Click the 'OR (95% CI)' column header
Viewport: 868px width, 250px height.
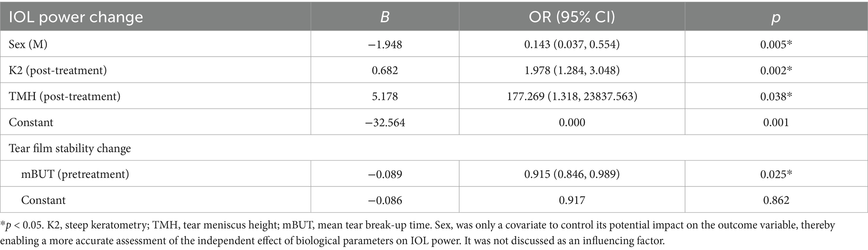pos(572,17)
